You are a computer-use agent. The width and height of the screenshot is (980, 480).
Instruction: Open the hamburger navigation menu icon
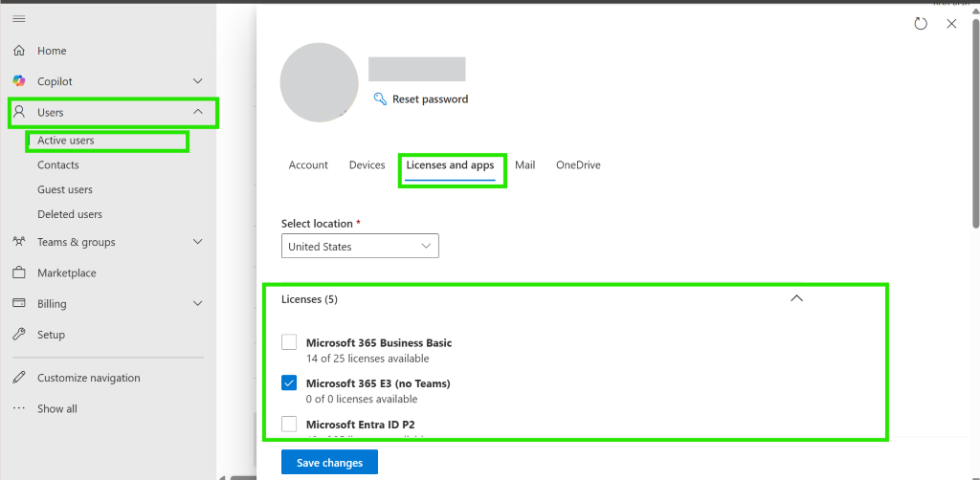19,19
